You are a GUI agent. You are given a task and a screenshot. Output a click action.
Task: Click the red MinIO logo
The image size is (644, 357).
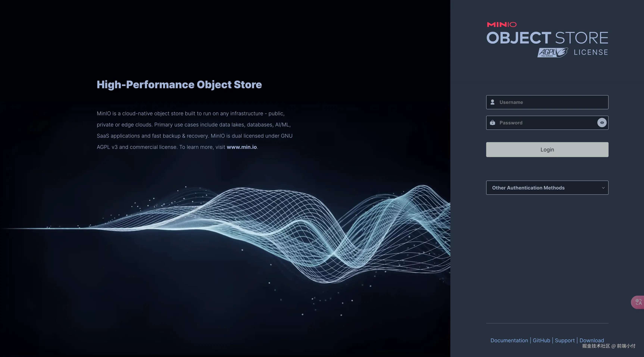click(501, 24)
